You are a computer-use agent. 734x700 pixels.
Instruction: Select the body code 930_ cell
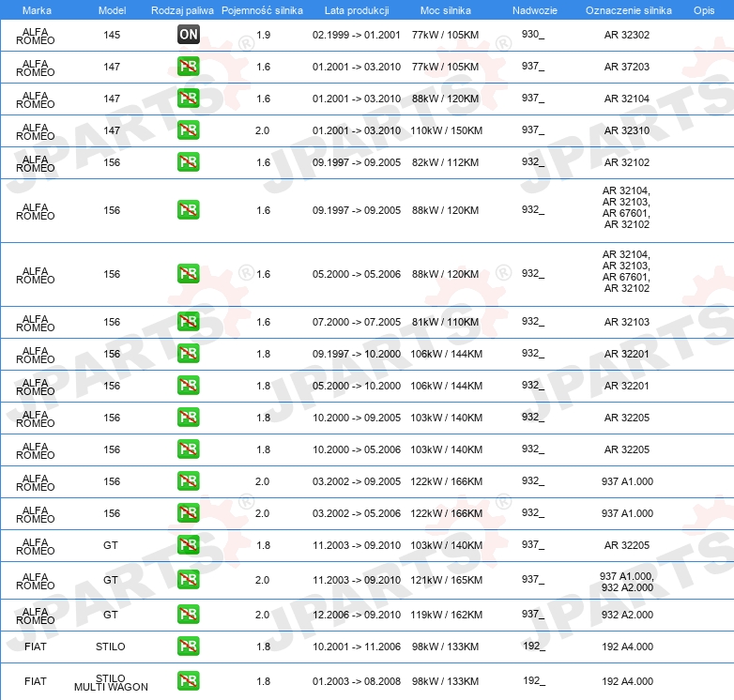[x=533, y=34]
